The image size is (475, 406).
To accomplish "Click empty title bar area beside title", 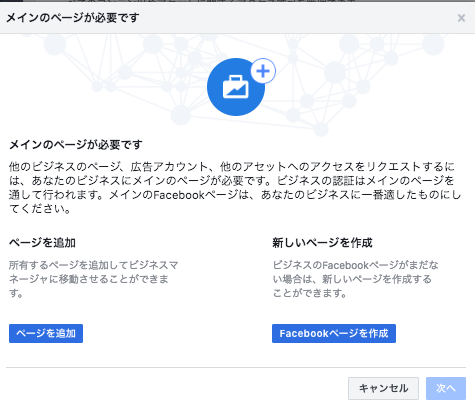I will 297,18.
